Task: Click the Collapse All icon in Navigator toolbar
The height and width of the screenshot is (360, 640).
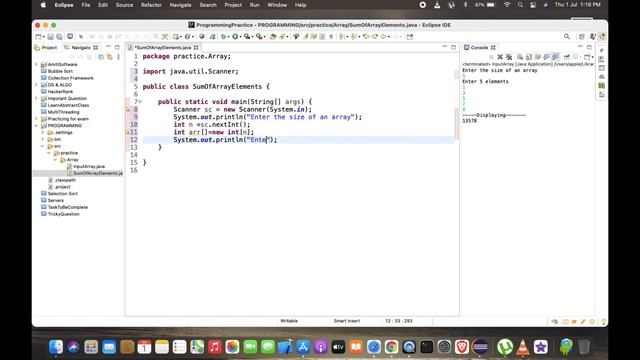Action: point(101,57)
